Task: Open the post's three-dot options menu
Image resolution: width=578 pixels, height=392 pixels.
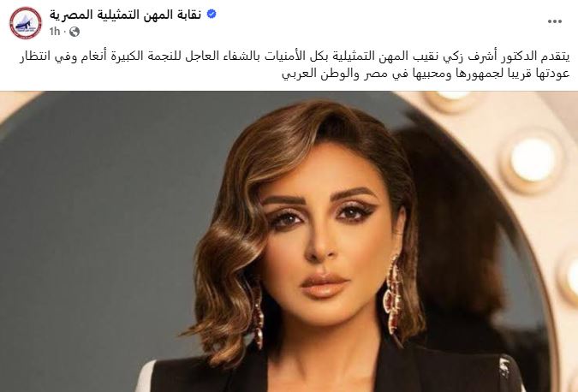Action: click(x=554, y=21)
